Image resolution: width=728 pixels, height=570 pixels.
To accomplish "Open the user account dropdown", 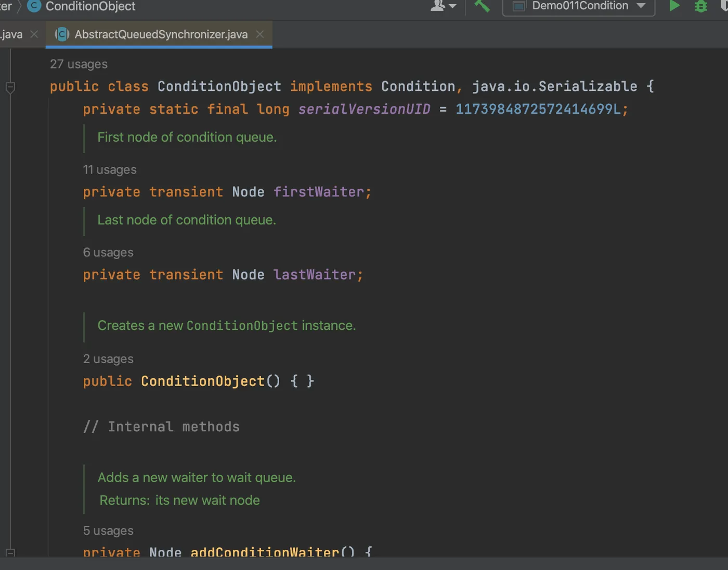I will click(x=444, y=6).
